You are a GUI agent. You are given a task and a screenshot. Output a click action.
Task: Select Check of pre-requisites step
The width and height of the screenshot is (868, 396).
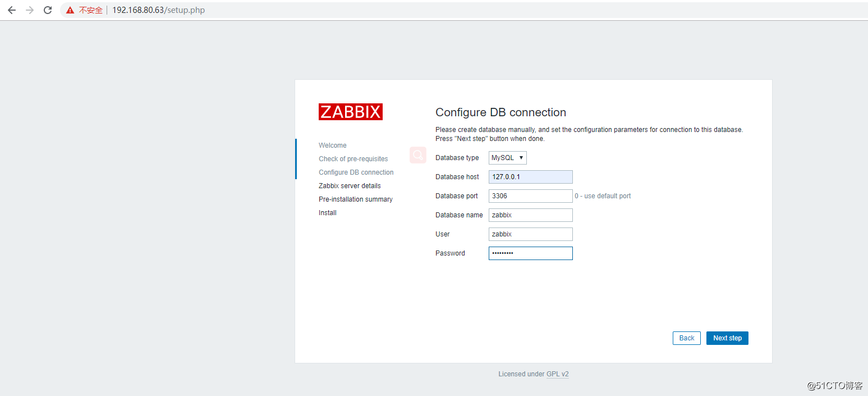click(x=353, y=159)
